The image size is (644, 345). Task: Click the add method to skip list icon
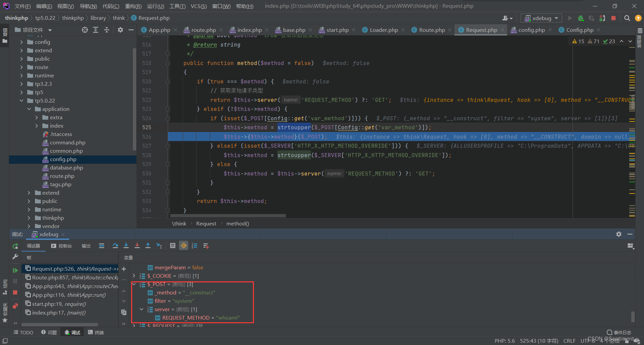(206, 246)
